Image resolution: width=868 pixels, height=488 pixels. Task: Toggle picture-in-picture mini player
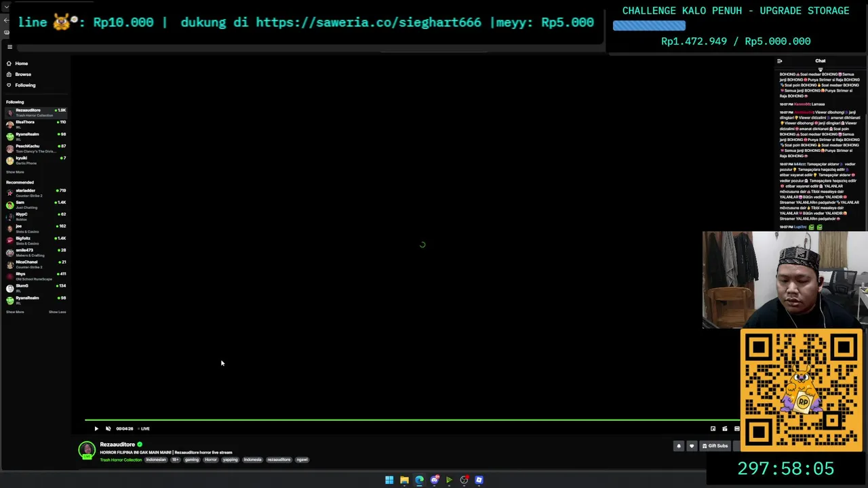pyautogui.click(x=713, y=428)
